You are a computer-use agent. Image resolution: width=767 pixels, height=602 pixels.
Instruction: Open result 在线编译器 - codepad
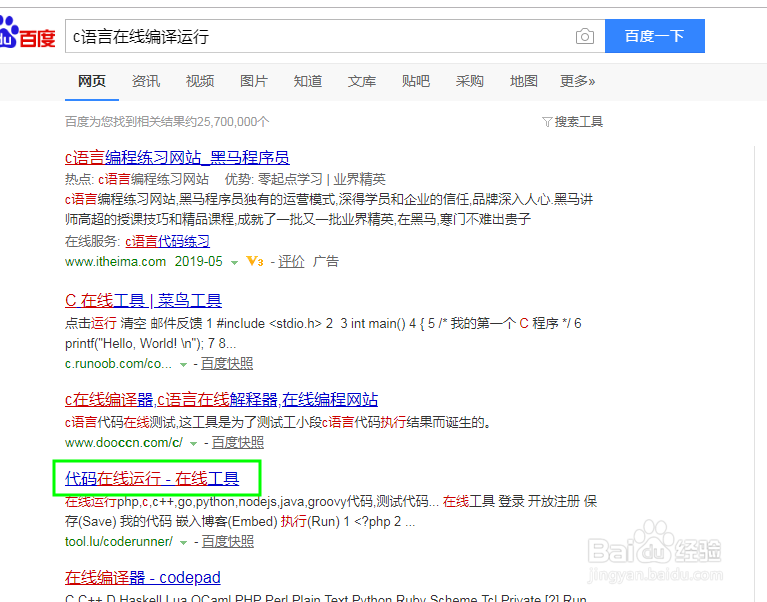143,578
